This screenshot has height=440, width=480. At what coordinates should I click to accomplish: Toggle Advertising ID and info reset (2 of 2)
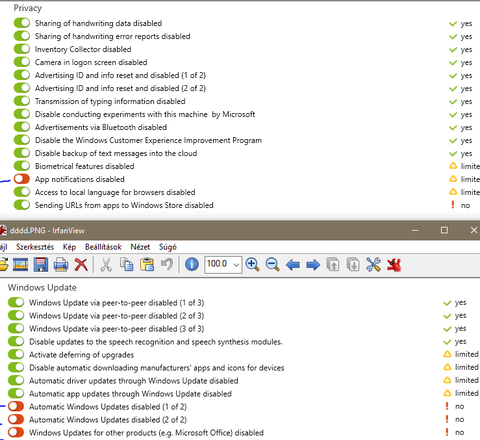(x=22, y=88)
